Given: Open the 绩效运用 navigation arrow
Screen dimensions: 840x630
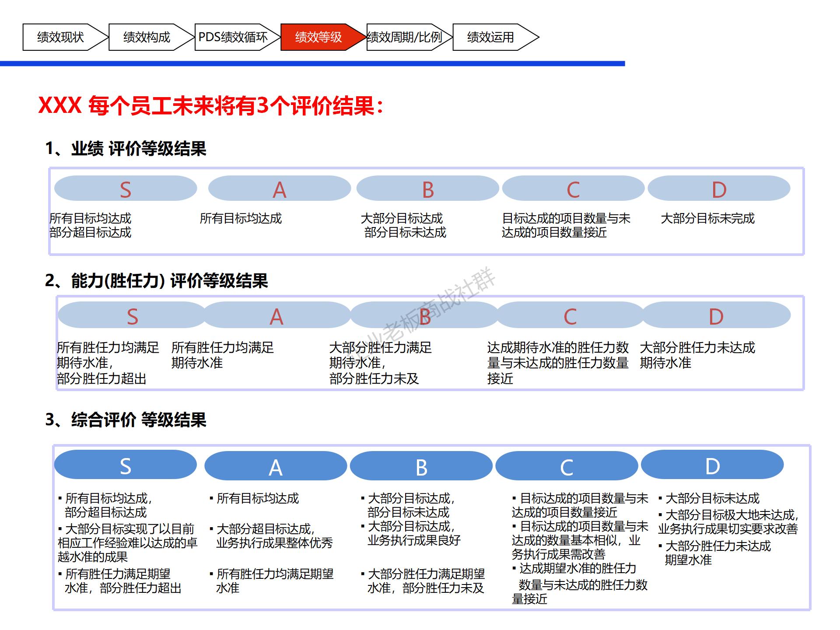Looking at the screenshot, I should tap(495, 37).
